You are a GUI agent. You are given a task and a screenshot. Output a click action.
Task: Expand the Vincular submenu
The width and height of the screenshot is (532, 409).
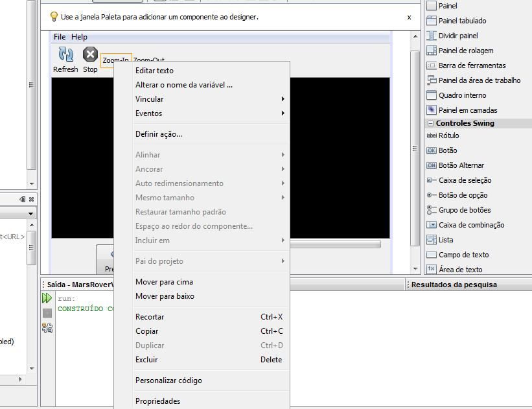tap(210, 99)
